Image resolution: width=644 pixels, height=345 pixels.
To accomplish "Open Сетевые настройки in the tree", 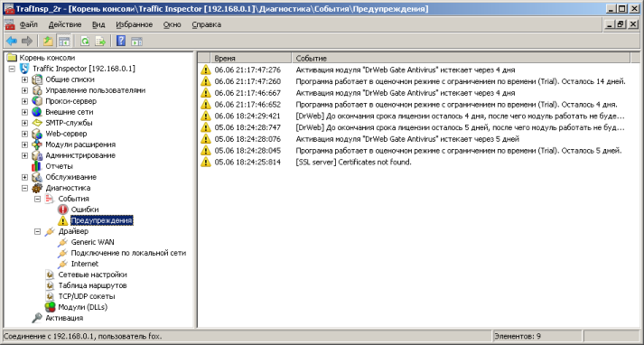I will tap(92, 275).
